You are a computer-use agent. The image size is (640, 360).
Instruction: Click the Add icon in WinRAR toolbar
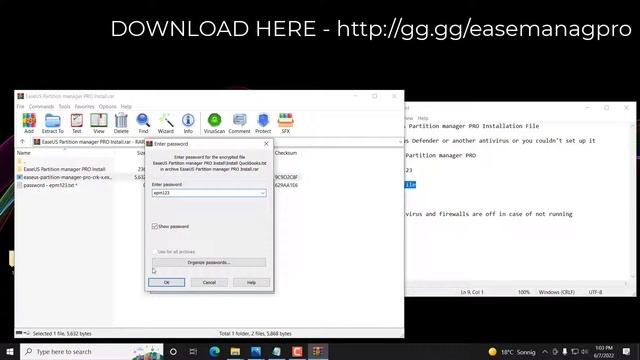coord(29,123)
